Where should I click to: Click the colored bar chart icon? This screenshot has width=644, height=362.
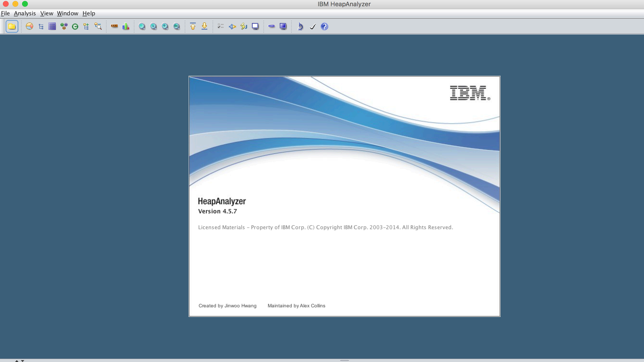[125, 26]
